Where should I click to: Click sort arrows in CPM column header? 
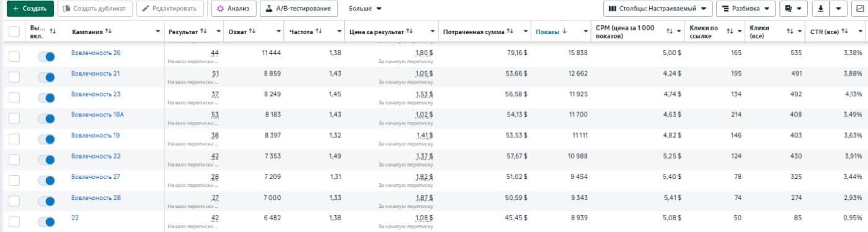coord(670,31)
